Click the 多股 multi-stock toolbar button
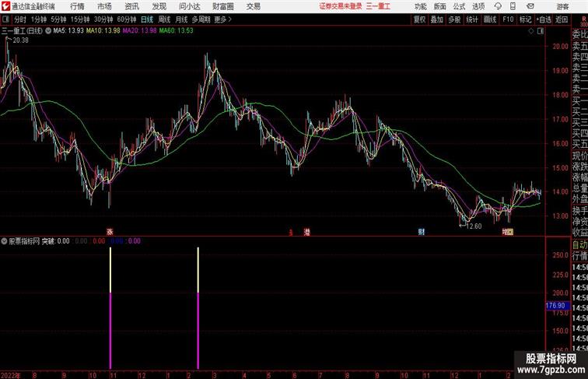588x379 pixels. tap(454, 19)
